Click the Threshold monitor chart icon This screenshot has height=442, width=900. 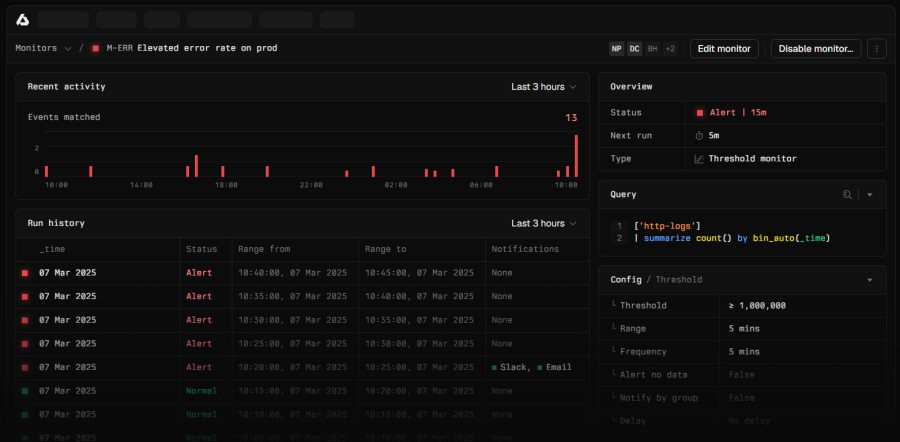click(699, 159)
